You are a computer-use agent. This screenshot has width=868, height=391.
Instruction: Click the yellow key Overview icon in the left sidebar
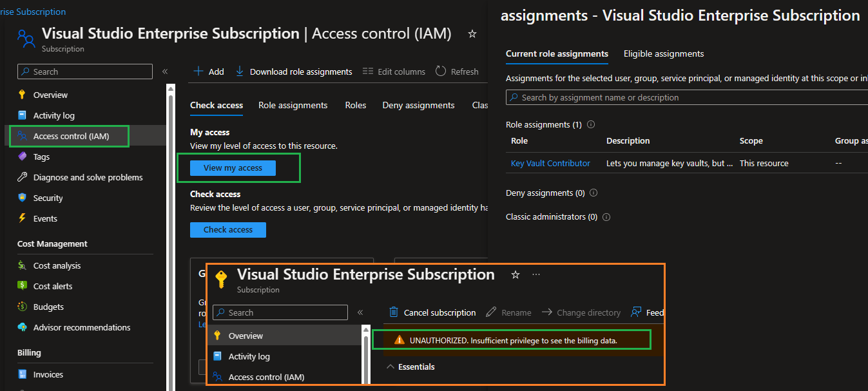[x=22, y=95]
